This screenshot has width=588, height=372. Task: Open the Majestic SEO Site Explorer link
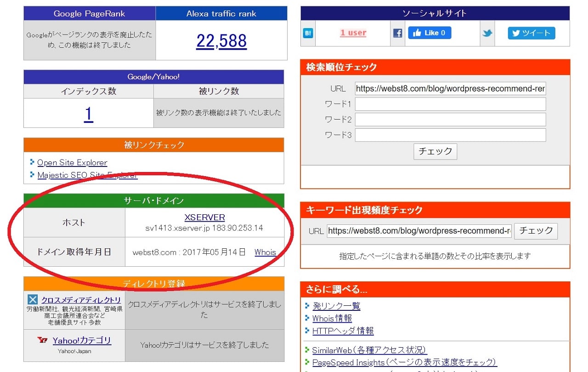[x=87, y=175]
